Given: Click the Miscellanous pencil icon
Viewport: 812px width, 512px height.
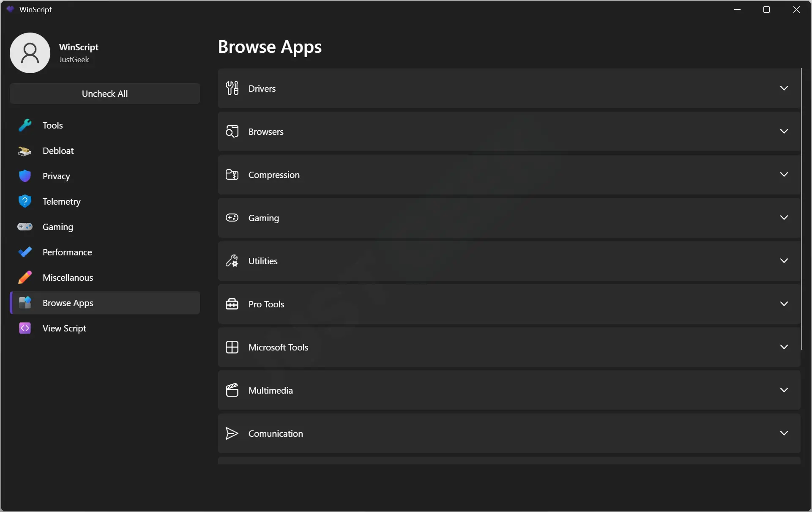Looking at the screenshot, I should tap(25, 277).
